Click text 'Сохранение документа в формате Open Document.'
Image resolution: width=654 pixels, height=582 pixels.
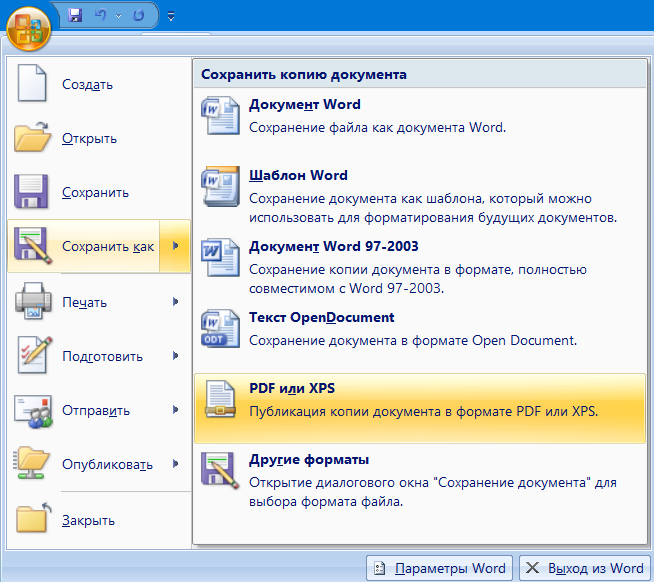click(413, 341)
